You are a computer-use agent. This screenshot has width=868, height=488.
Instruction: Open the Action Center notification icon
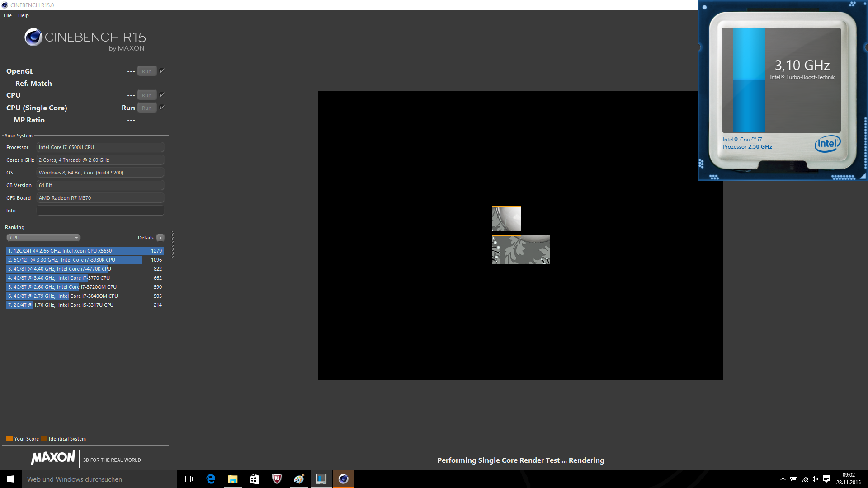pyautogui.click(x=826, y=479)
